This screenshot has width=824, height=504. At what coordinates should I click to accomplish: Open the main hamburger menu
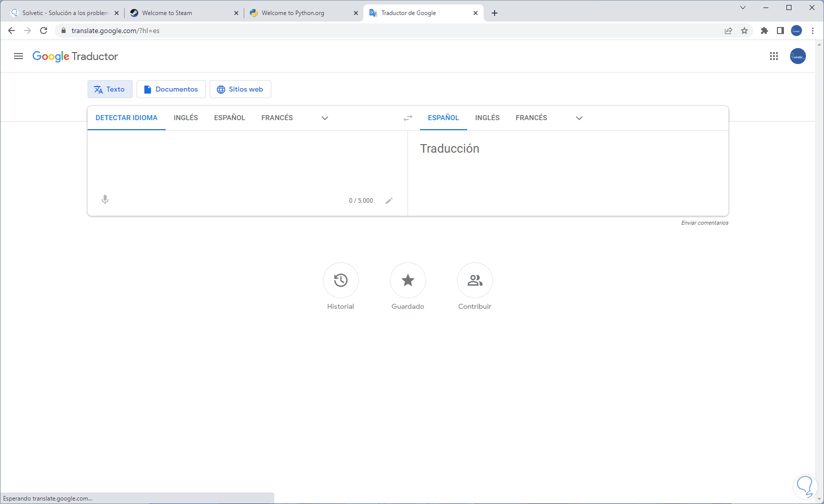pos(19,56)
